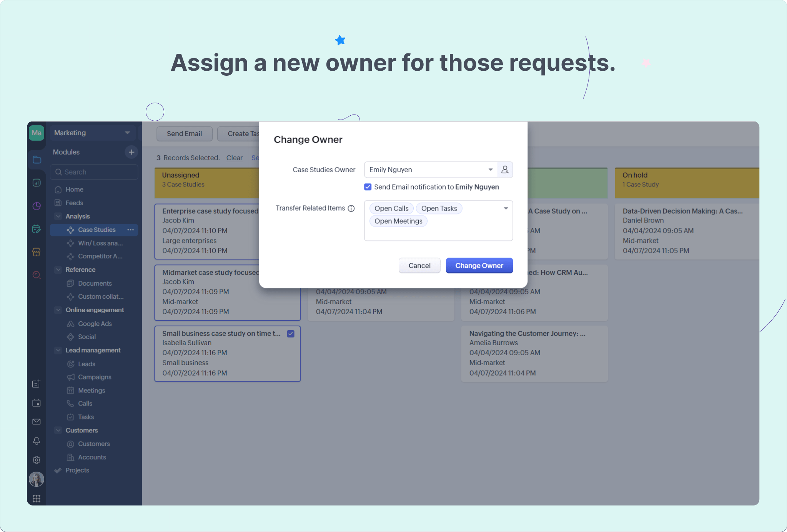The width and height of the screenshot is (787, 532).
Task: Open the Campaigns module in sidebar
Action: point(95,377)
